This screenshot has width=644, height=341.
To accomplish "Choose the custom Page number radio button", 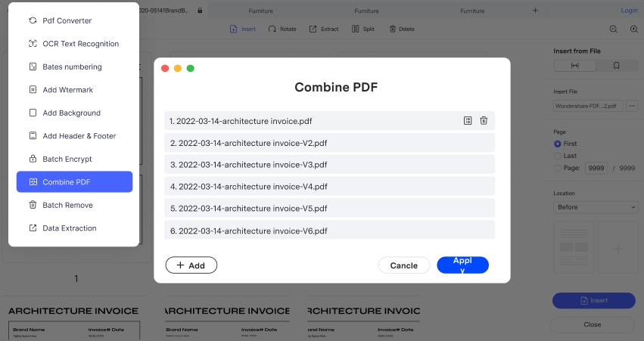I will [x=558, y=168].
